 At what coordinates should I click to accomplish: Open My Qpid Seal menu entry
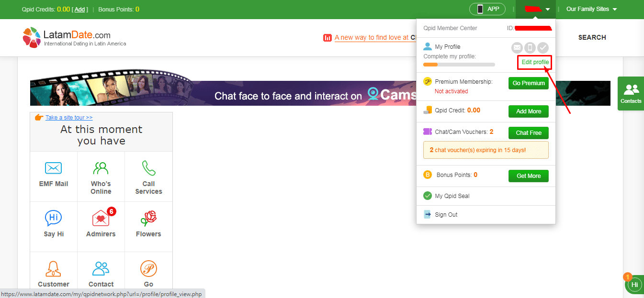452,196
